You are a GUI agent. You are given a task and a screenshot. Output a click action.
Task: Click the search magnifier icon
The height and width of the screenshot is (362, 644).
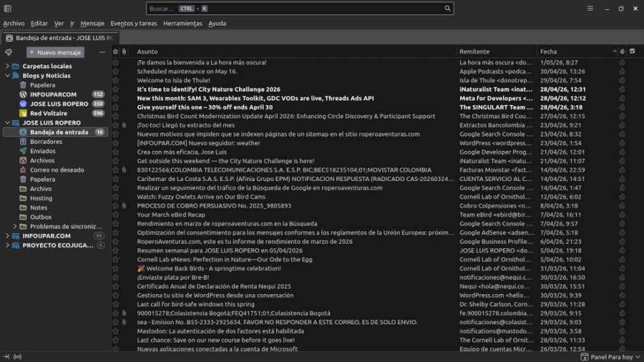pyautogui.click(x=447, y=8)
